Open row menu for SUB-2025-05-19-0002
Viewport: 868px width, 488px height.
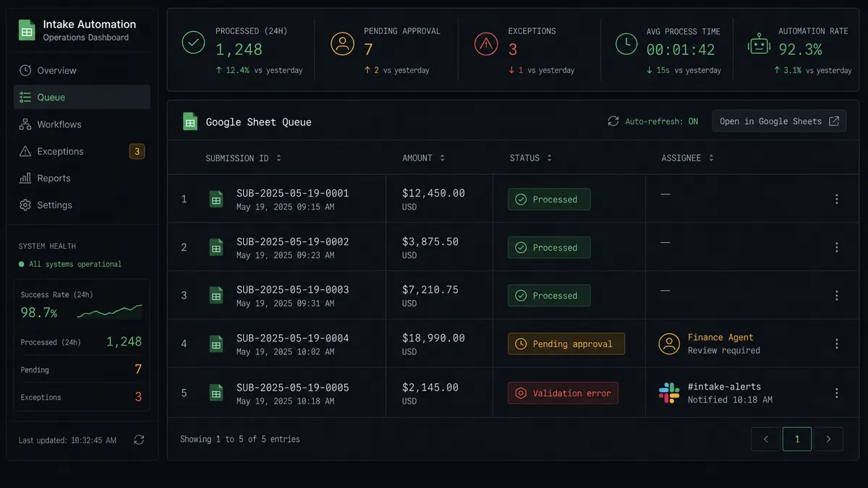point(837,247)
